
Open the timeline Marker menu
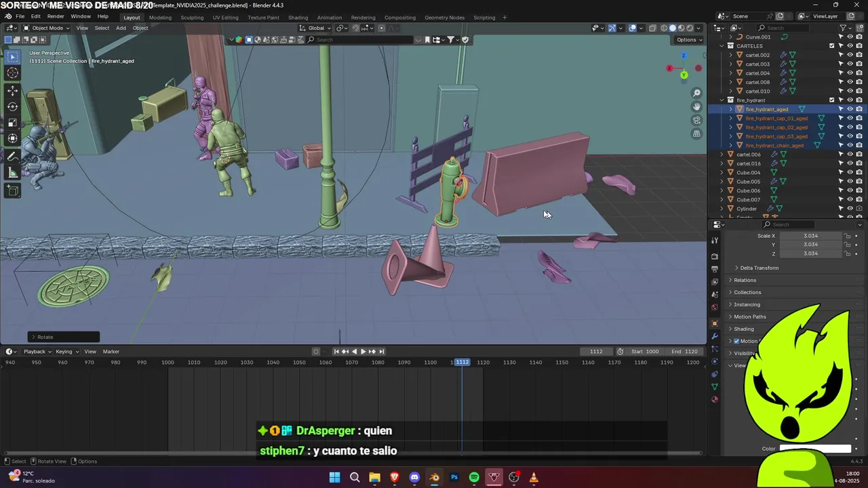[x=111, y=351]
